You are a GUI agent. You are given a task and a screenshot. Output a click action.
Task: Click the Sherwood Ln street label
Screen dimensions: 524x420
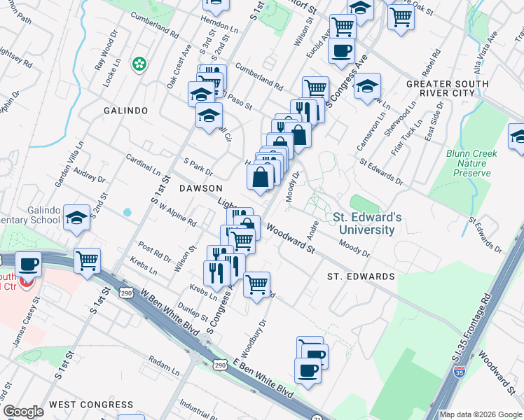click(400, 118)
